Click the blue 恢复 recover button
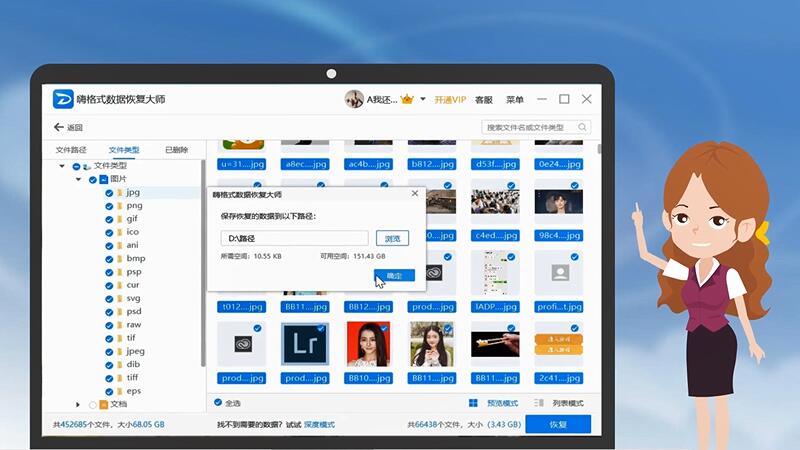This screenshot has height=450, width=800. click(x=558, y=424)
